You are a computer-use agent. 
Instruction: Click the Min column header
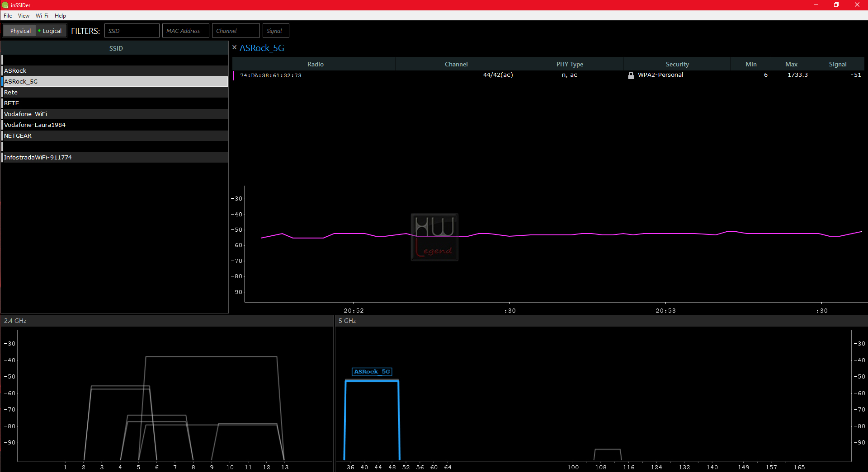(751, 64)
